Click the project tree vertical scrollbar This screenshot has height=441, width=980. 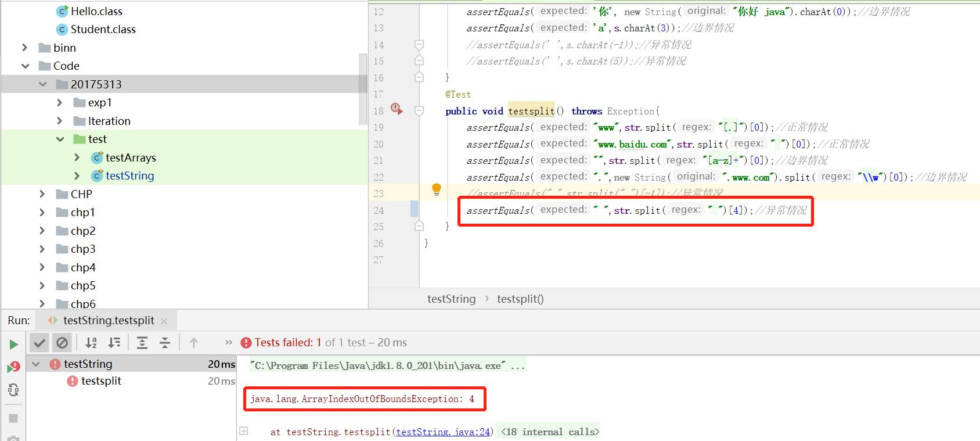coord(363,89)
